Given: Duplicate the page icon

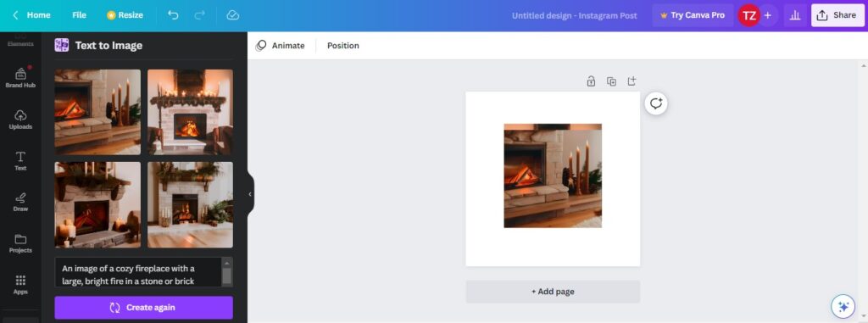Looking at the screenshot, I should tap(611, 81).
